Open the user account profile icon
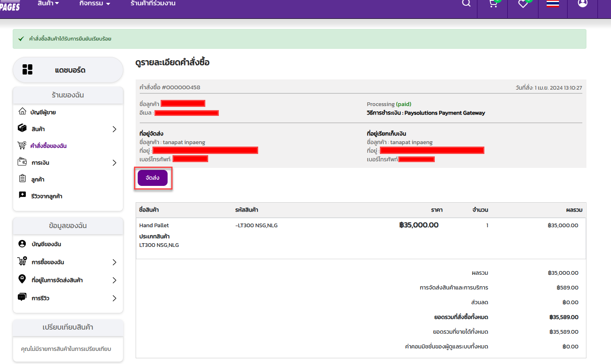 pyautogui.click(x=582, y=4)
